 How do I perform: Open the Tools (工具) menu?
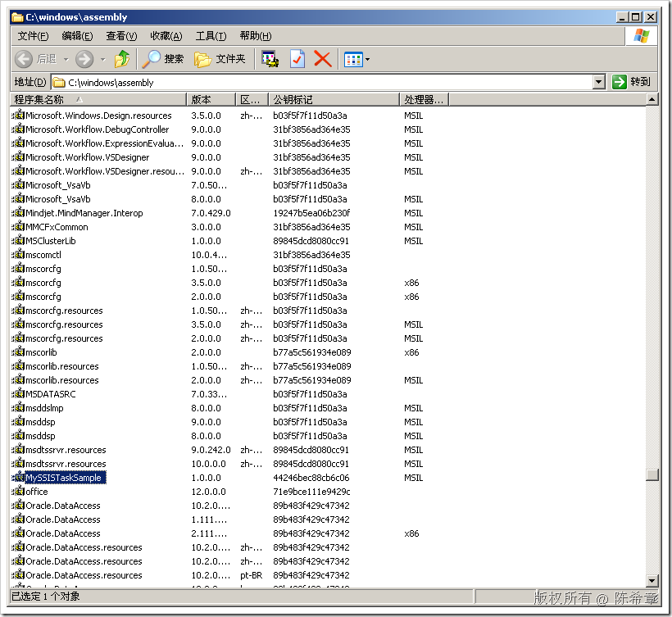click(x=211, y=36)
